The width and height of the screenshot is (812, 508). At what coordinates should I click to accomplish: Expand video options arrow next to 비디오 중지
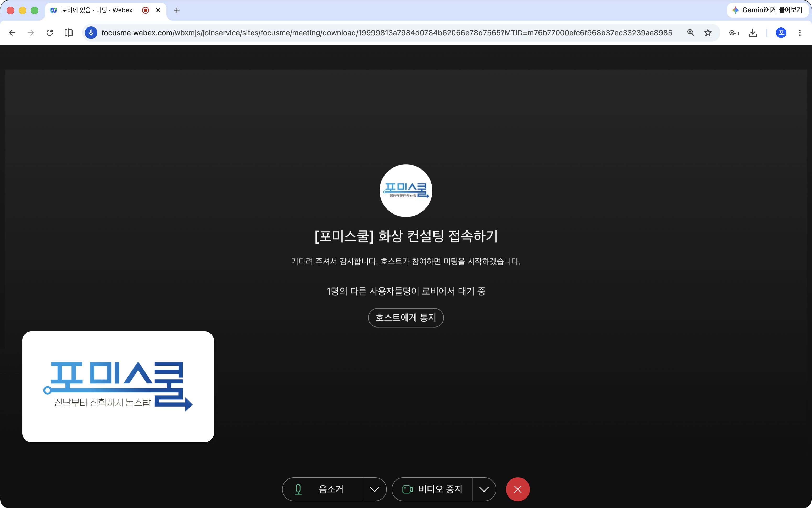(484, 489)
